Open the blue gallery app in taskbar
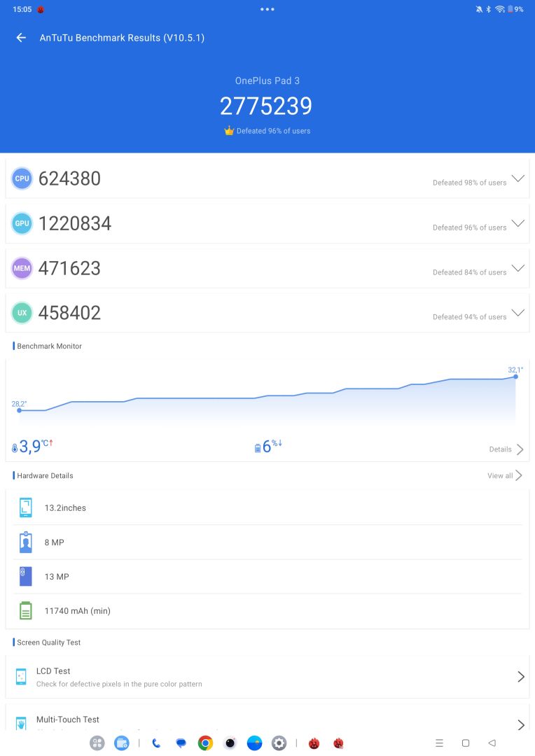 pyautogui.click(x=254, y=743)
